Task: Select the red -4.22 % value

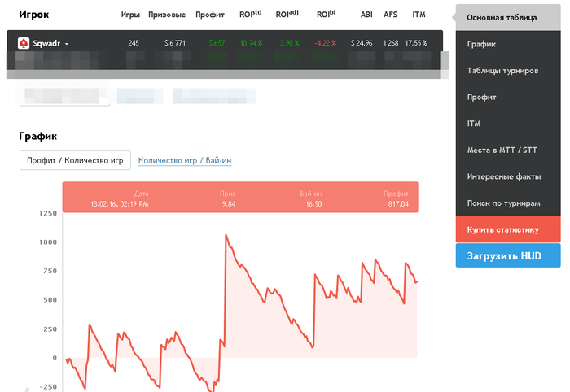Action: (326, 43)
